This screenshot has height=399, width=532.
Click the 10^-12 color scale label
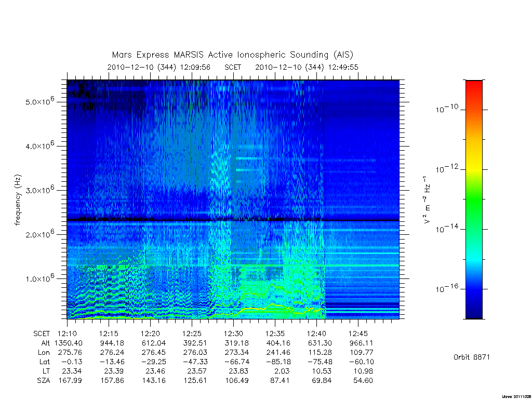tap(447, 169)
